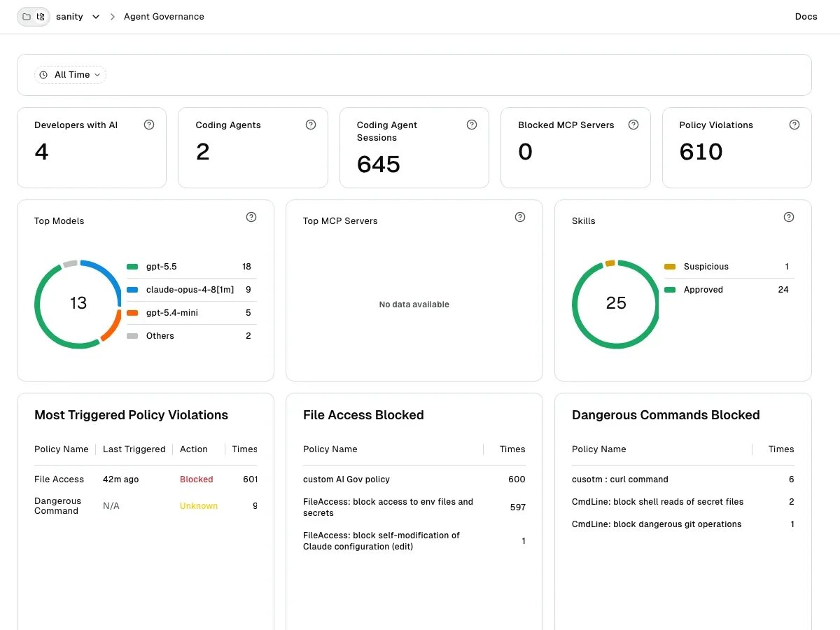Click the folder icon in the header
Image resolution: width=840 pixels, height=630 pixels.
(27, 17)
